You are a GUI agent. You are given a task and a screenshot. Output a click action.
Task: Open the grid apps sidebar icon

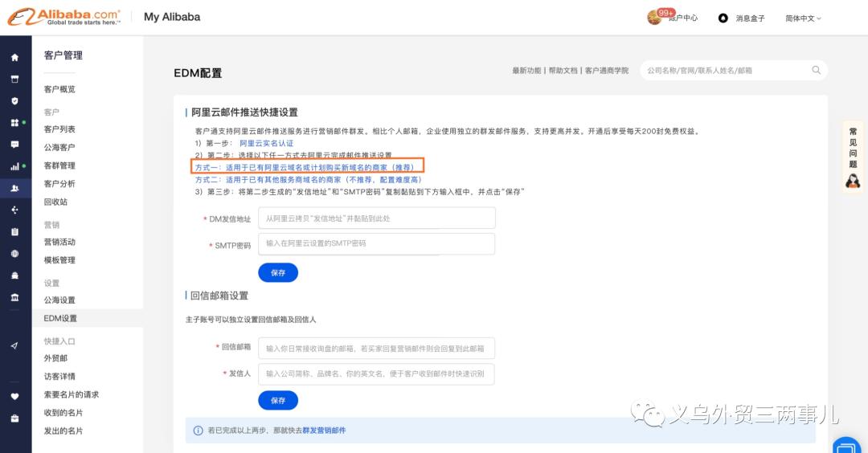tap(15, 122)
